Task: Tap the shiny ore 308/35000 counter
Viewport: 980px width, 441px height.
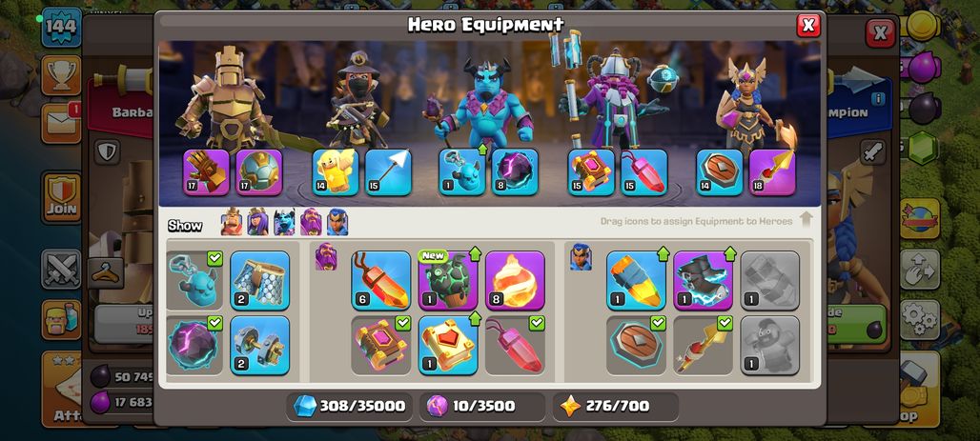Action: 350,406
